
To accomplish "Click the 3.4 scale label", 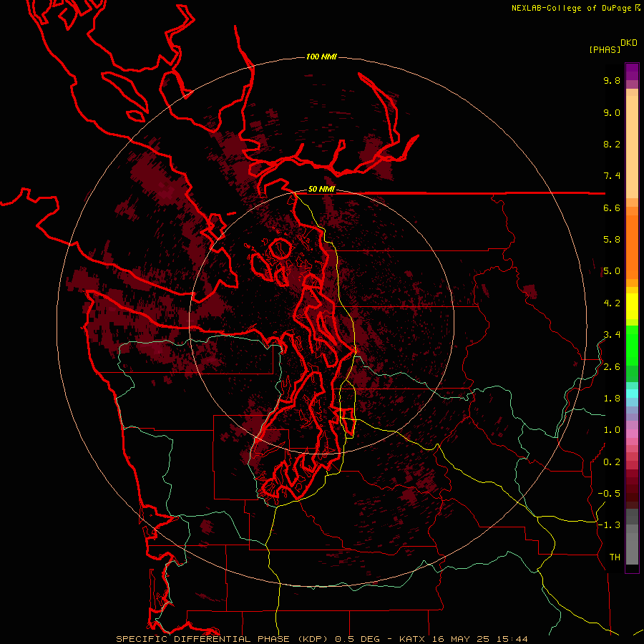I will click(612, 335).
